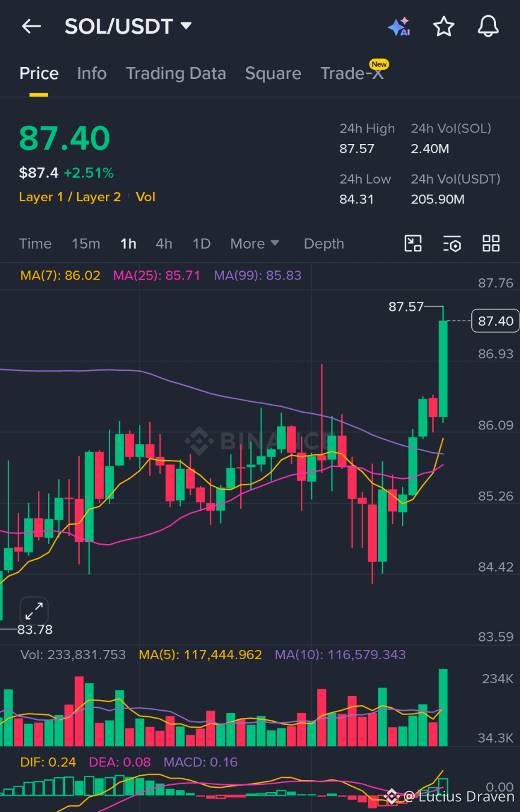This screenshot has height=812, width=520.
Task: Add SOL/USDT to favorites with the star icon
Action: (x=444, y=27)
